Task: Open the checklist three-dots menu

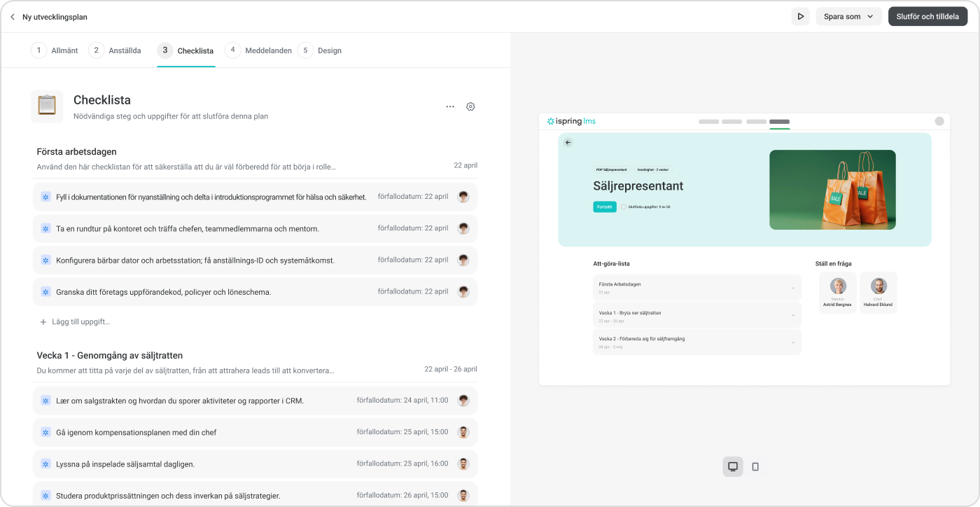Action: [x=450, y=106]
